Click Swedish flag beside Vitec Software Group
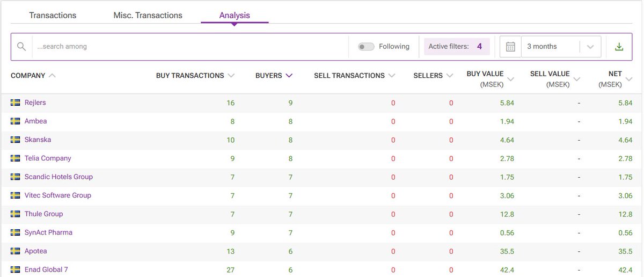644x277 pixels. 16,195
